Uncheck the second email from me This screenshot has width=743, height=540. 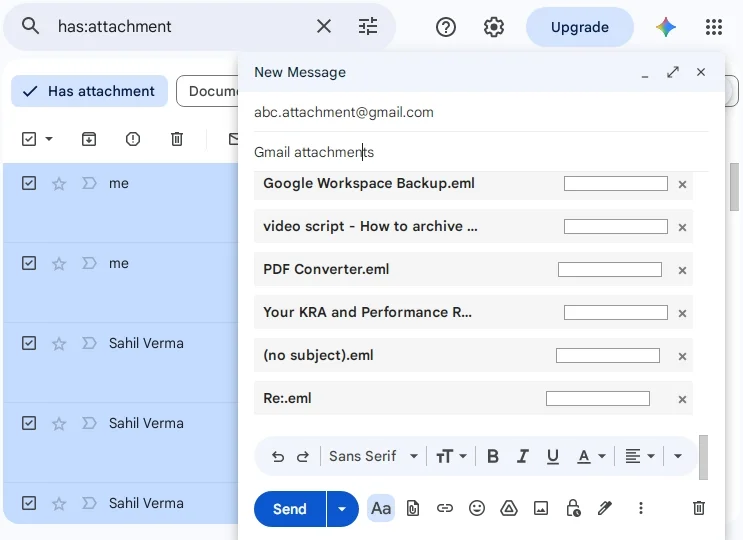coord(29,263)
